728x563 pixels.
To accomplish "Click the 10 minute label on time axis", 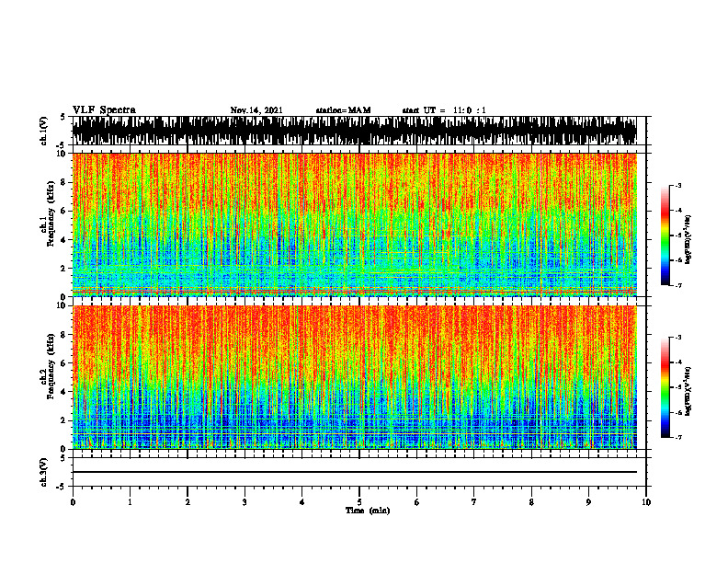I will tap(646, 502).
